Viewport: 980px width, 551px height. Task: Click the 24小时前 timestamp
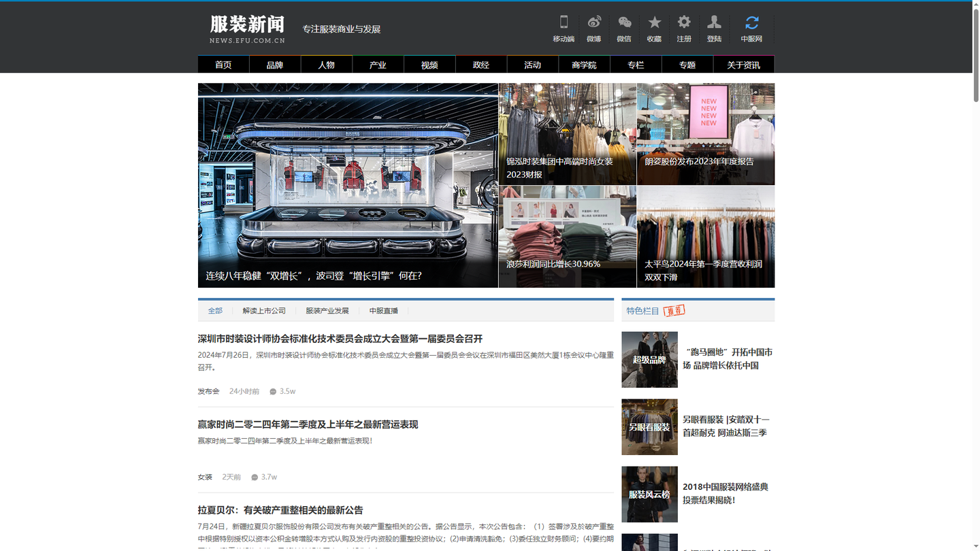(244, 392)
